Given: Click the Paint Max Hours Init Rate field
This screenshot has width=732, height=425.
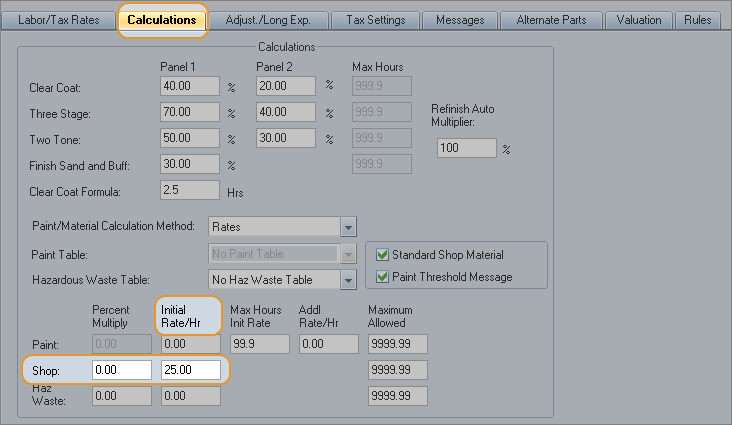Looking at the screenshot, I should click(259, 344).
